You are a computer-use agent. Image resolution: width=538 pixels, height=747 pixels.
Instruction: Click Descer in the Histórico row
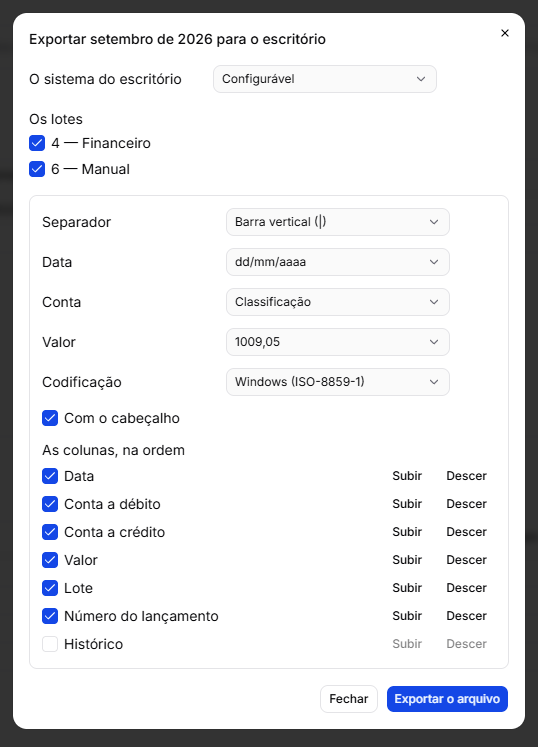click(x=467, y=644)
